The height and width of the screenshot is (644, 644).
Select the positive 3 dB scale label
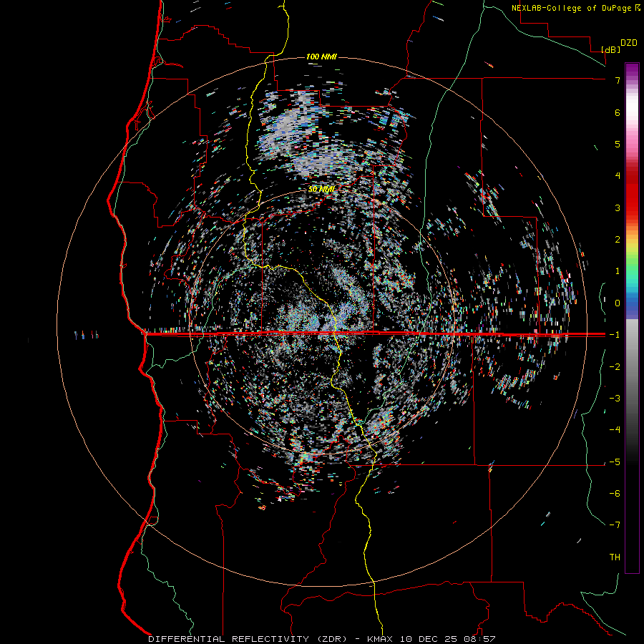coord(618,208)
